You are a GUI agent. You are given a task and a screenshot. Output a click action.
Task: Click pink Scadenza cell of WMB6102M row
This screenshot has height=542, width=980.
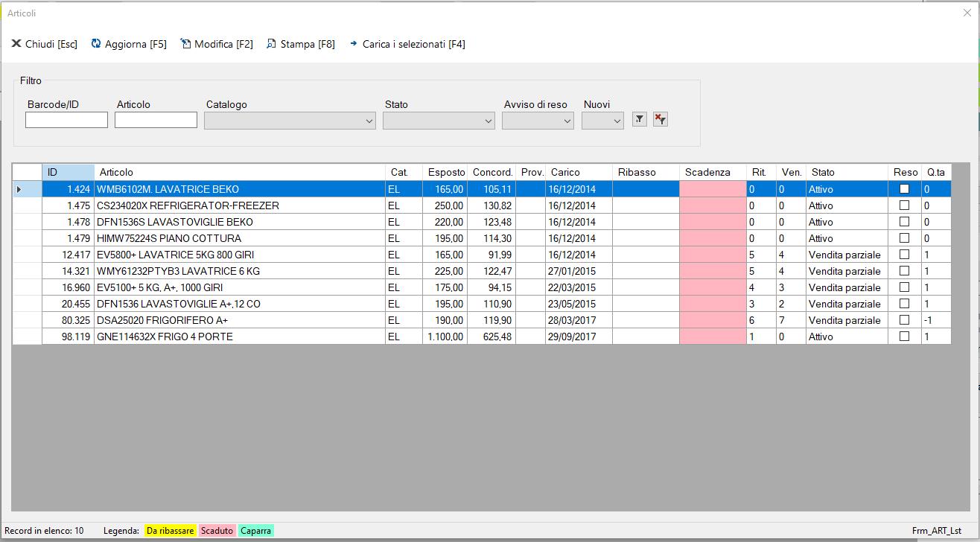pos(713,189)
